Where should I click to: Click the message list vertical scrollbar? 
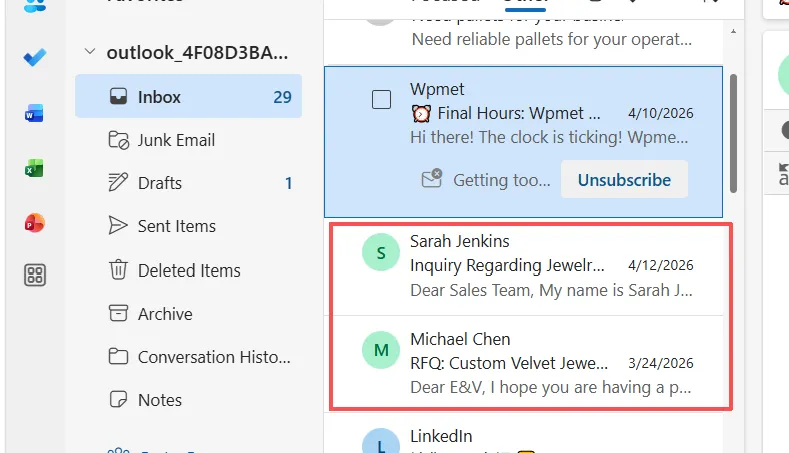(x=736, y=130)
